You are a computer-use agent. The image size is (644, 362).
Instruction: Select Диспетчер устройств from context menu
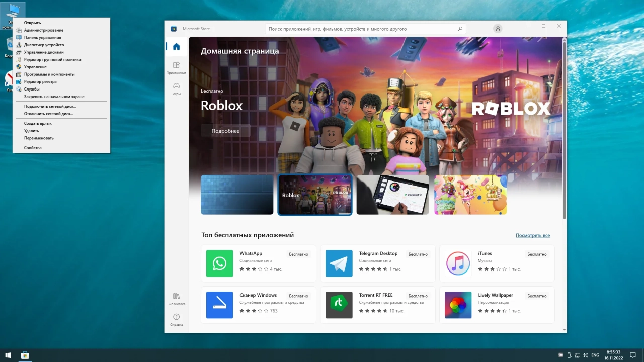click(x=44, y=45)
